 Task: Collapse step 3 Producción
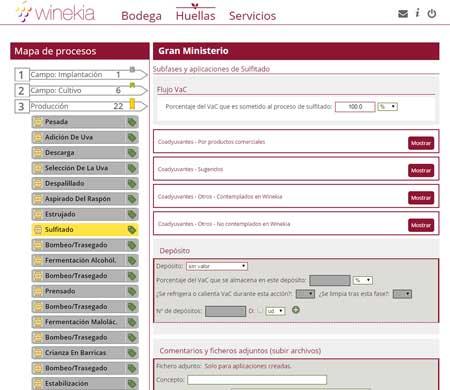81,106
